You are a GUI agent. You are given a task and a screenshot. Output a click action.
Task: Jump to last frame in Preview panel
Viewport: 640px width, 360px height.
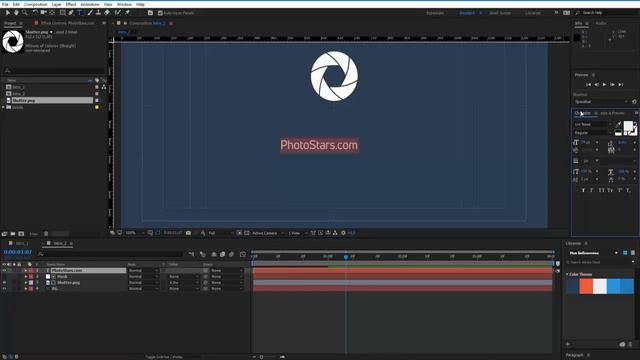point(621,84)
